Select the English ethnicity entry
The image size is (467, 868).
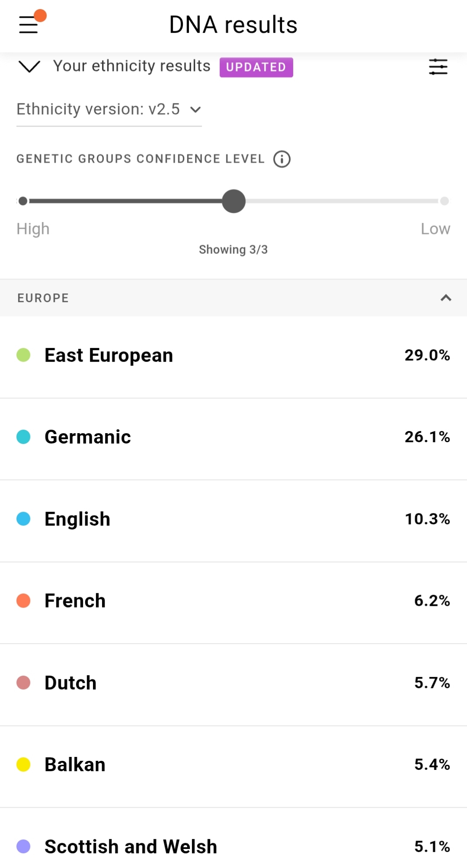click(x=233, y=519)
